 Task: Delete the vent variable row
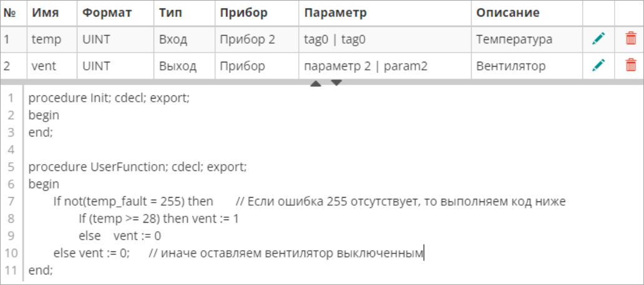[631, 65]
